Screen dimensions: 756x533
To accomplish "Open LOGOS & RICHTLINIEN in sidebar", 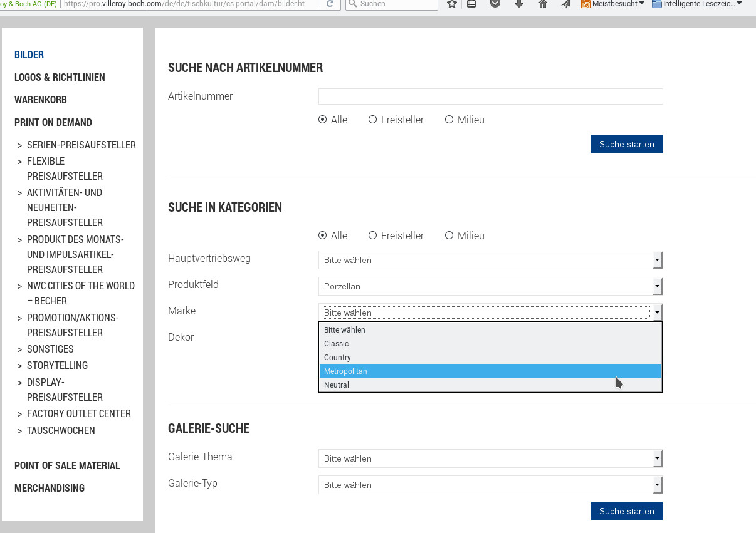I will coord(60,77).
